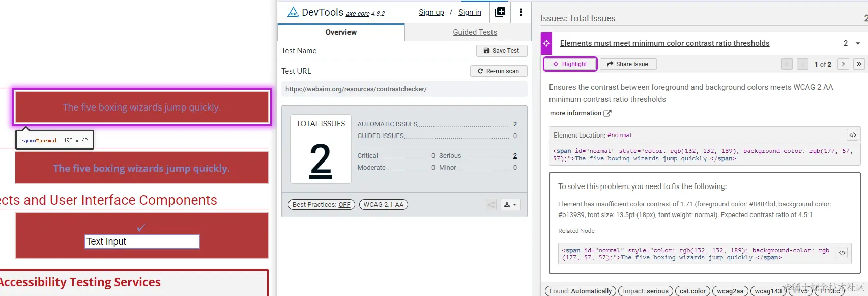Open the more information link
Viewport: 868px width, 296px height.
575,113
